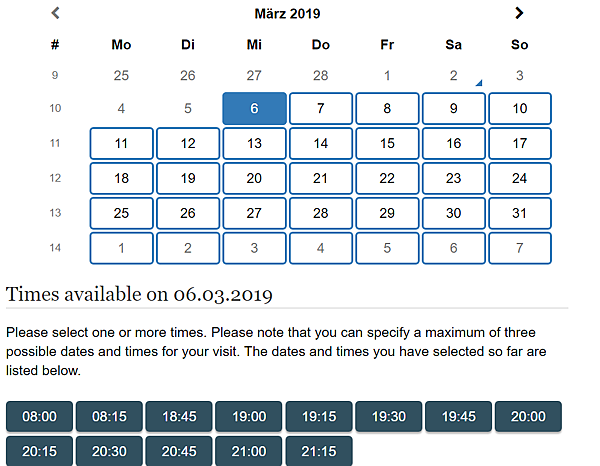
Task: Choose the 08:00 time slot
Action: coord(40,417)
